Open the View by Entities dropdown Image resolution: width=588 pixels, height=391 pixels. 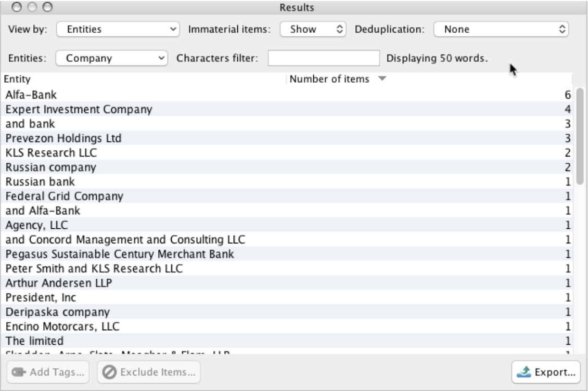coord(118,29)
